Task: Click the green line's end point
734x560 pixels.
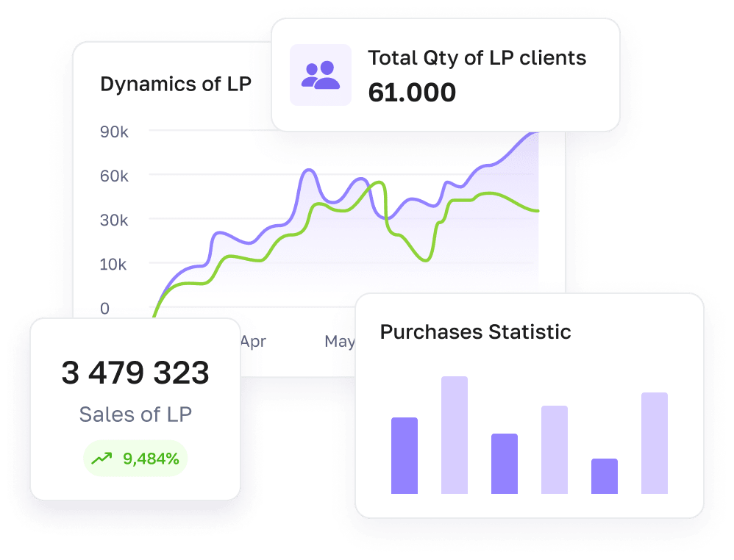Action: 538,210
